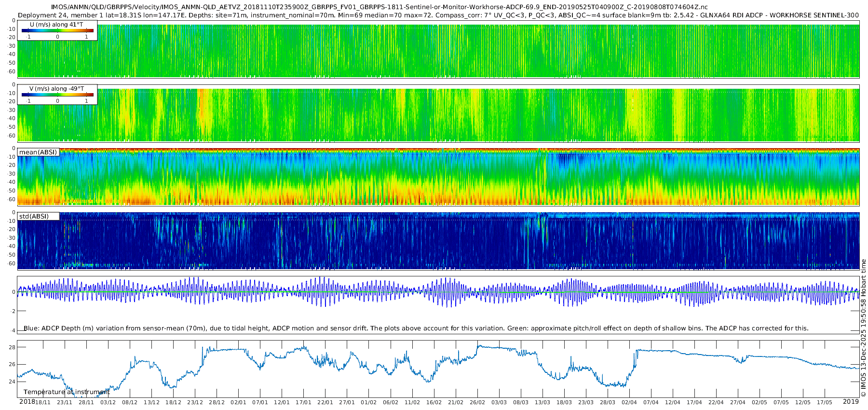Click the Deployment 24 metadata line
Screen dimensions: 868x410
[438, 15]
